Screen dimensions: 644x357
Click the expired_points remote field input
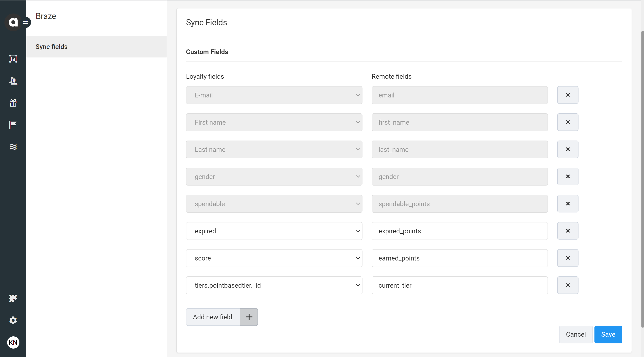click(459, 231)
